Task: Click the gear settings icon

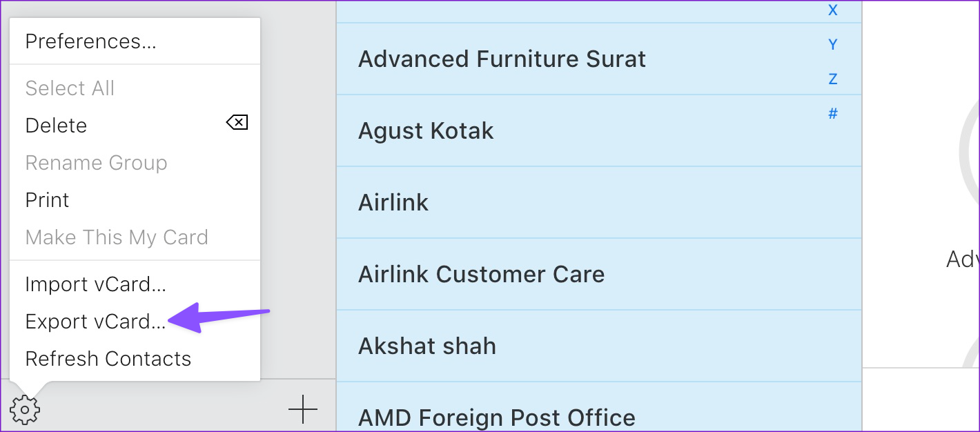Action: 25,411
